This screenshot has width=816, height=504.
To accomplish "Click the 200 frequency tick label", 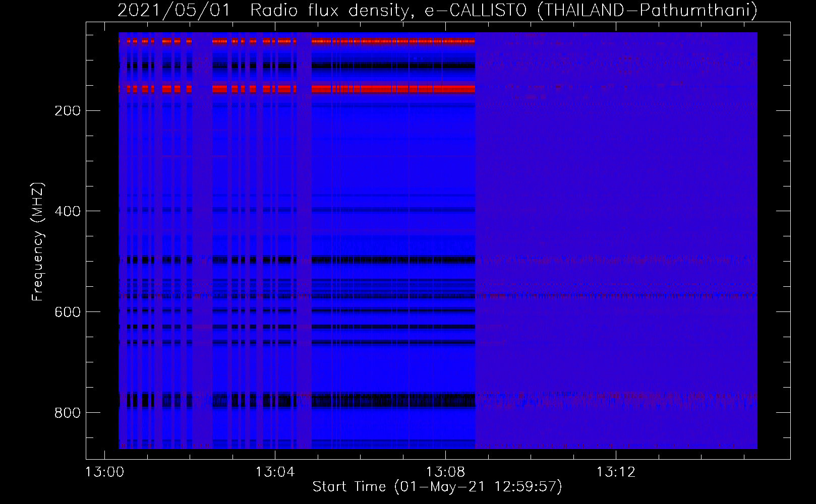I will pyautogui.click(x=67, y=111).
